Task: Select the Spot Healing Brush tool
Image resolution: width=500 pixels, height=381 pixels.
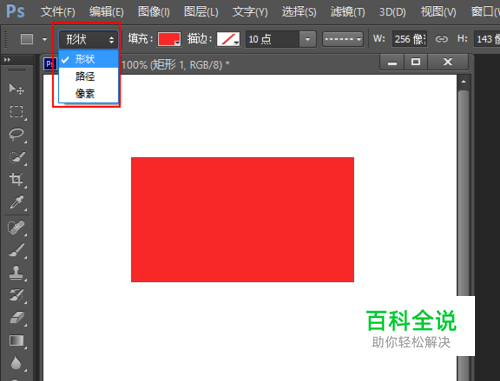Action: pyautogui.click(x=16, y=228)
